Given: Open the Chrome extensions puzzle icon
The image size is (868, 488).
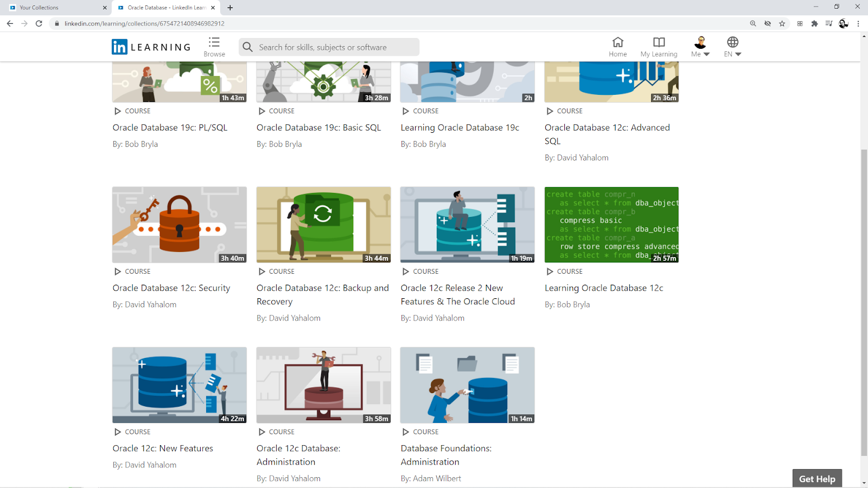Looking at the screenshot, I should [814, 23].
